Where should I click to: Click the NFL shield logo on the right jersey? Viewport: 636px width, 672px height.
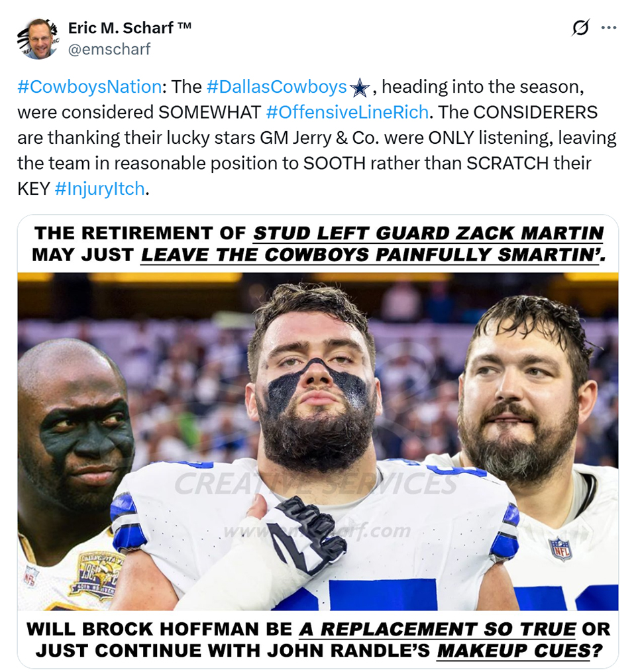pos(561,549)
